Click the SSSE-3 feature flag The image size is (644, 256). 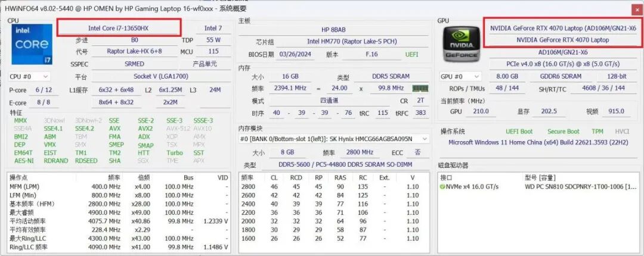pos(203,121)
